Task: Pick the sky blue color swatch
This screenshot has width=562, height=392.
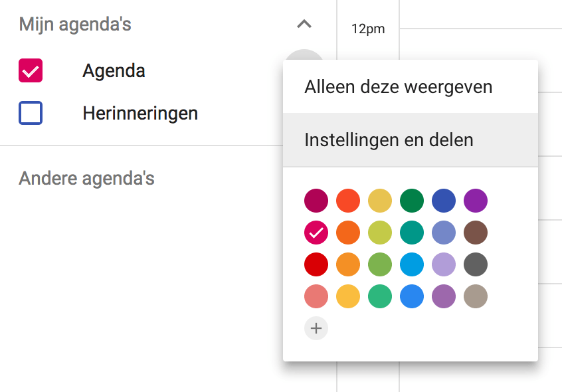Action: click(411, 264)
